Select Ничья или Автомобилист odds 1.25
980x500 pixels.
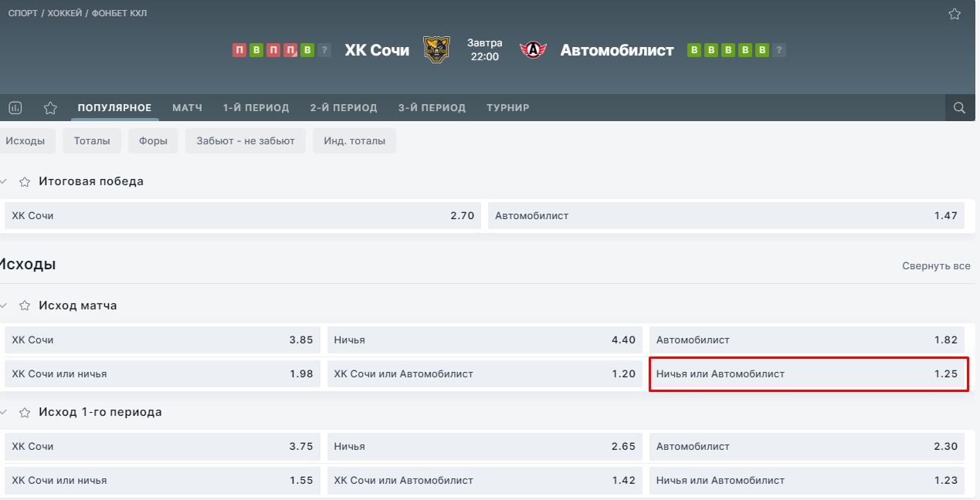click(x=807, y=373)
